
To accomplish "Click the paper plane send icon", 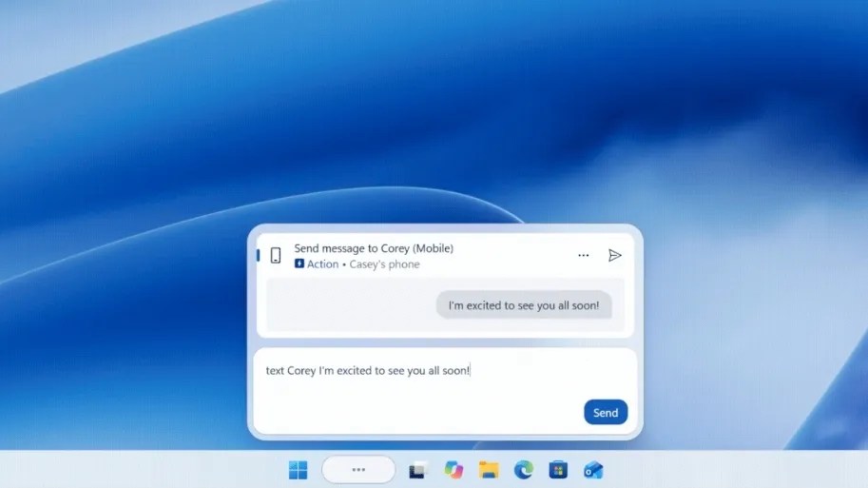I will (x=614, y=255).
